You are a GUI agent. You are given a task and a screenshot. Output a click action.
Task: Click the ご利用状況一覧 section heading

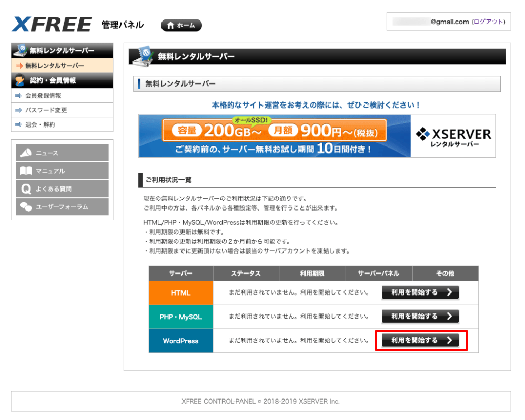[x=168, y=180]
